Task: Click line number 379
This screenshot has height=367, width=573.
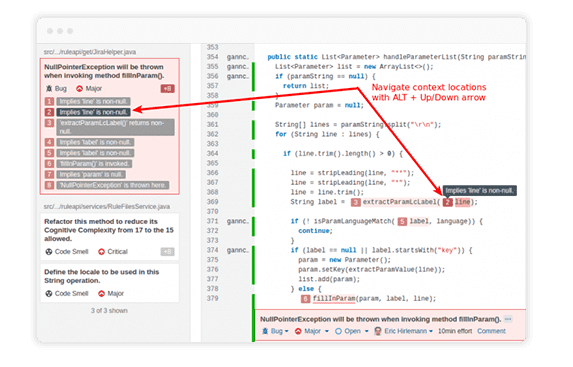Action: [212, 298]
